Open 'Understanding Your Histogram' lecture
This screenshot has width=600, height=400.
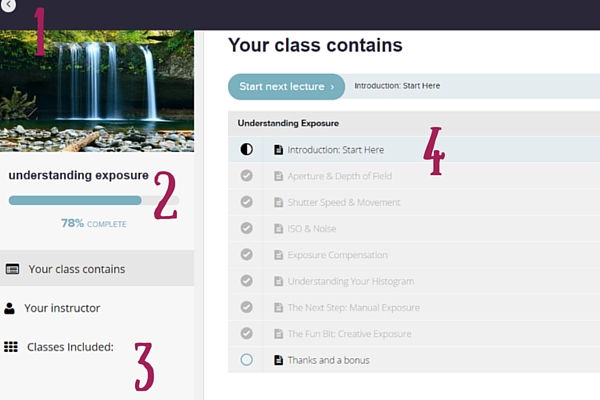351,281
